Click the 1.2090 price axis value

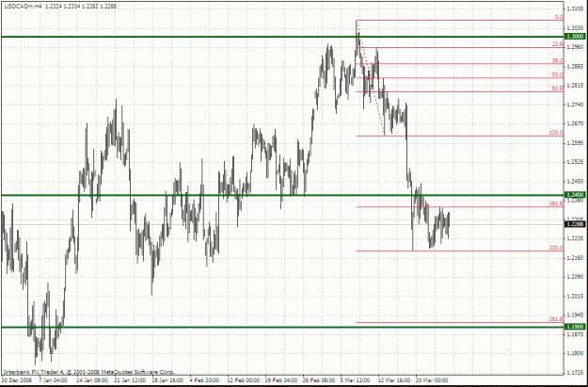[x=575, y=277]
